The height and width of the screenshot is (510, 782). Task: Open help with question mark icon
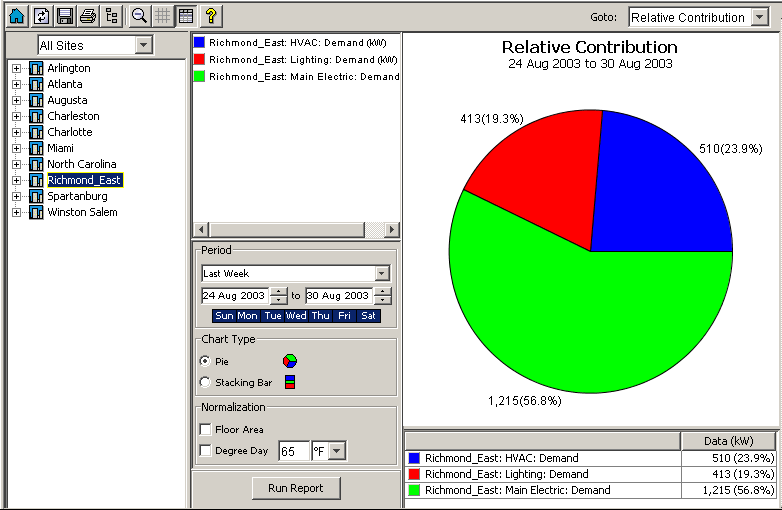coord(210,16)
